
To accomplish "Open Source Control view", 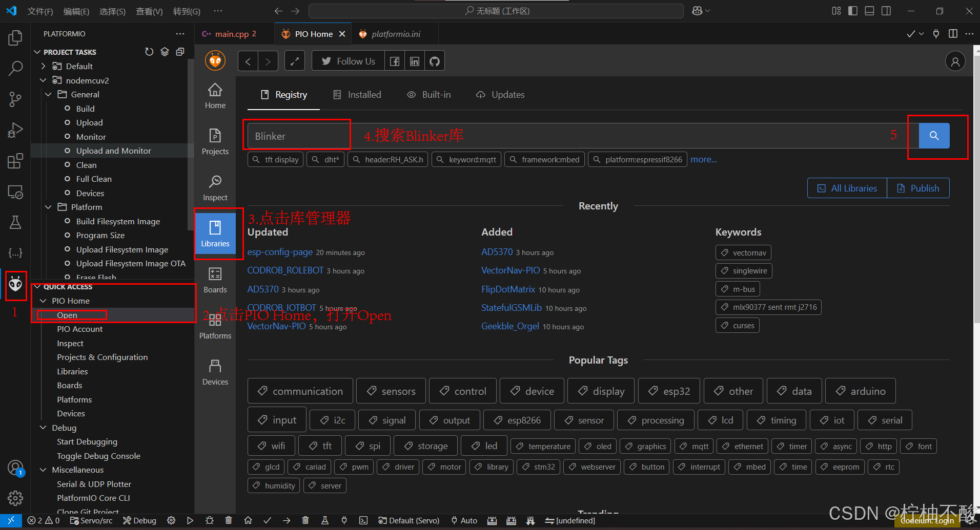I will 15,99.
